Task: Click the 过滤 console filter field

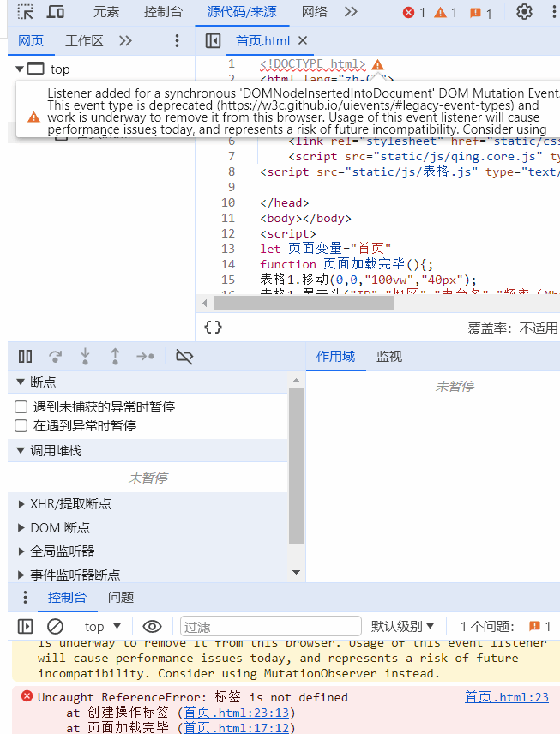Action: pyautogui.click(x=270, y=626)
